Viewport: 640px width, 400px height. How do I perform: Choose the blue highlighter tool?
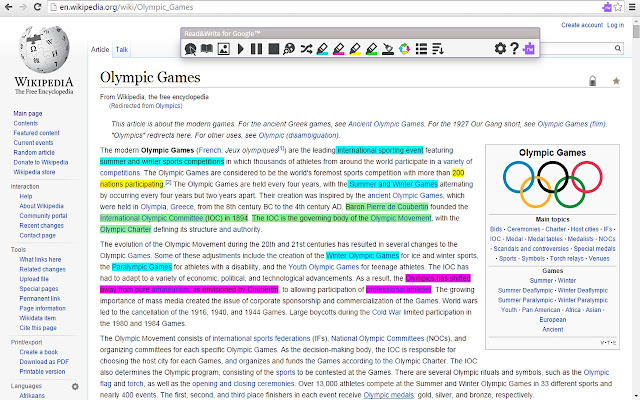(x=322, y=49)
